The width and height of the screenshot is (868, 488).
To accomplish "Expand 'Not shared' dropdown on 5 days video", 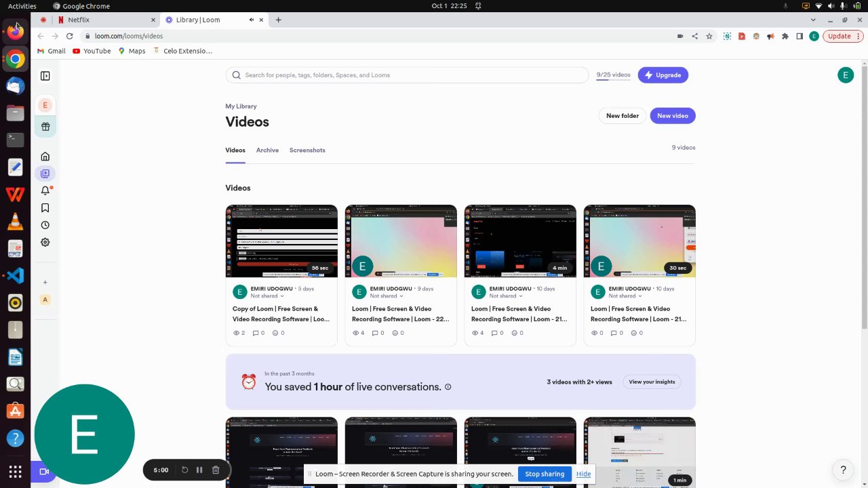I will tap(267, 296).
